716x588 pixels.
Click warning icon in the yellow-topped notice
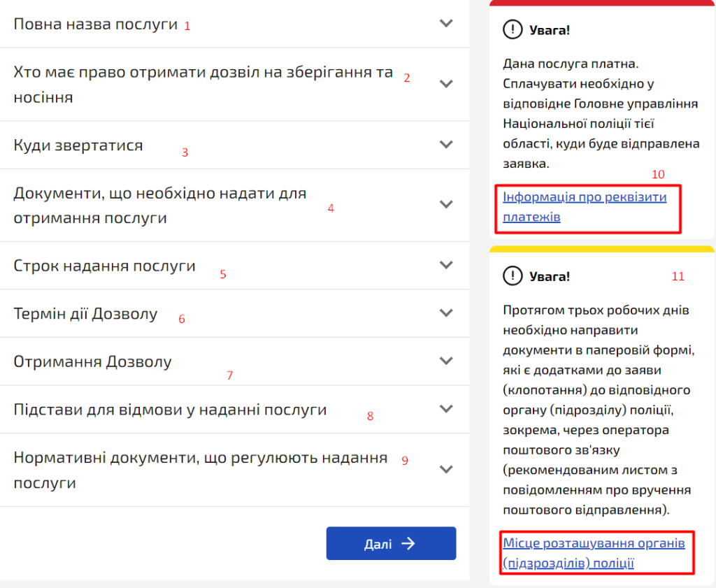click(513, 276)
